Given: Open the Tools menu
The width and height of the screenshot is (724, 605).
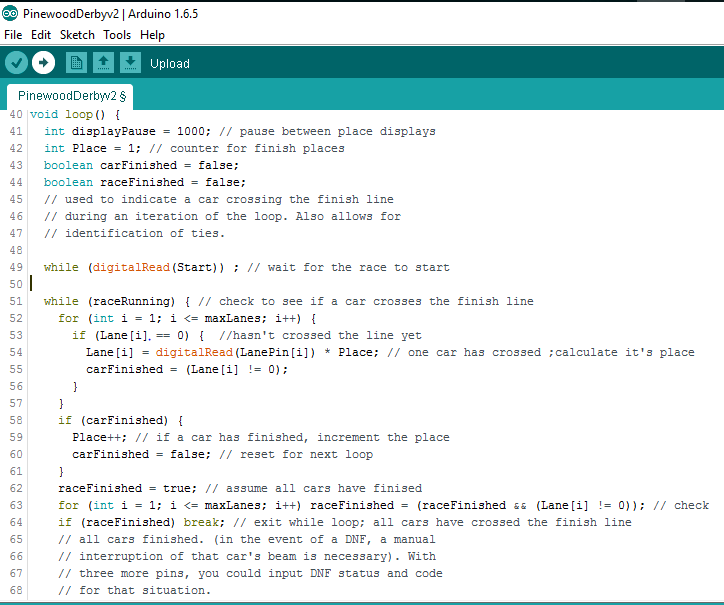Looking at the screenshot, I should pyautogui.click(x=117, y=35).
